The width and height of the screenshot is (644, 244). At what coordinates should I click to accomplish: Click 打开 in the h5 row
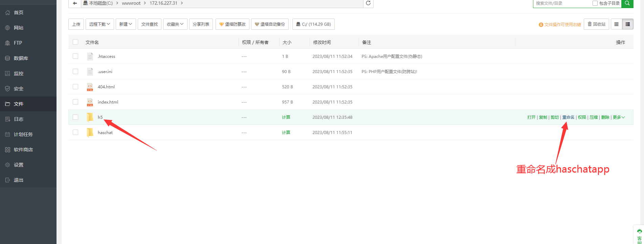click(531, 117)
